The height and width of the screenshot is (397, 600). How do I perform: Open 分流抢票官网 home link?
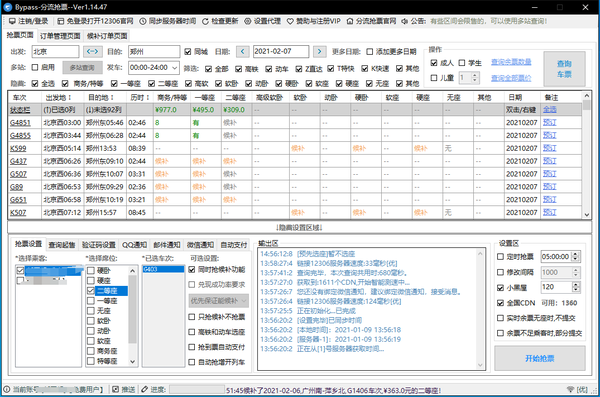(371, 21)
